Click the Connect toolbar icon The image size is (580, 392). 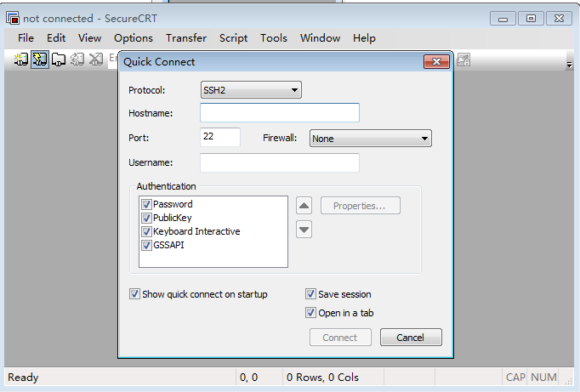click(21, 60)
